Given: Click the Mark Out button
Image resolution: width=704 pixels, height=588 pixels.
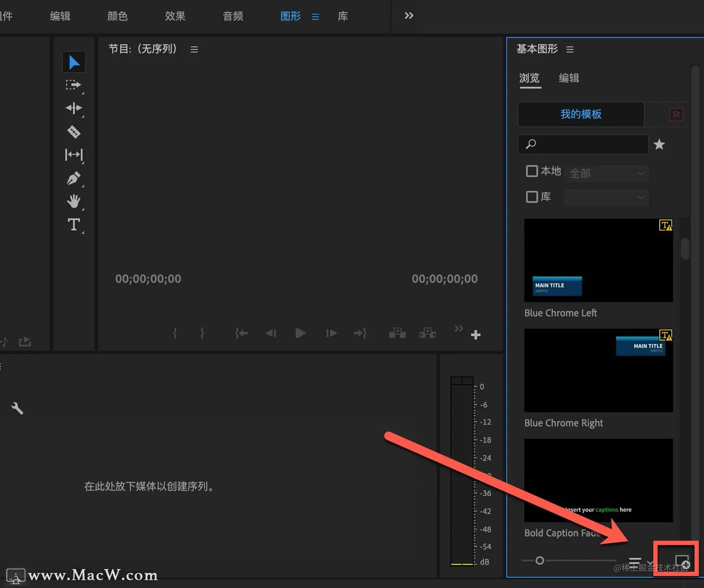Looking at the screenshot, I should (202, 333).
